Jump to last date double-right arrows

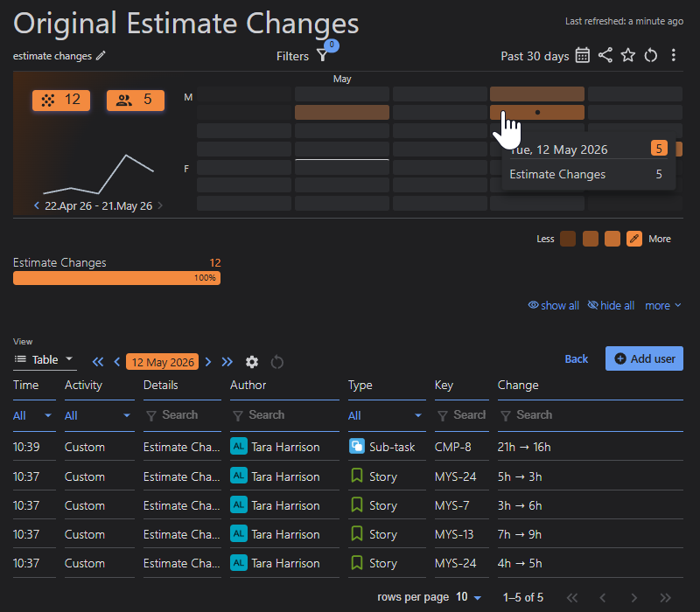(x=227, y=362)
